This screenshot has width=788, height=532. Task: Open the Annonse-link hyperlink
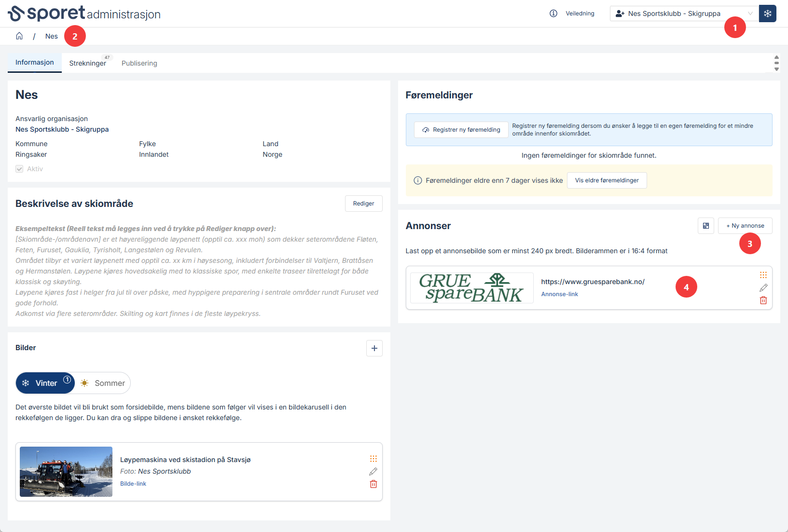(x=560, y=294)
